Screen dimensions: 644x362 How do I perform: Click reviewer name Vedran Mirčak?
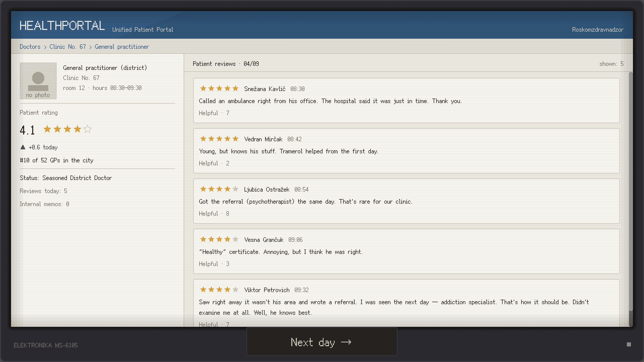[263, 139]
